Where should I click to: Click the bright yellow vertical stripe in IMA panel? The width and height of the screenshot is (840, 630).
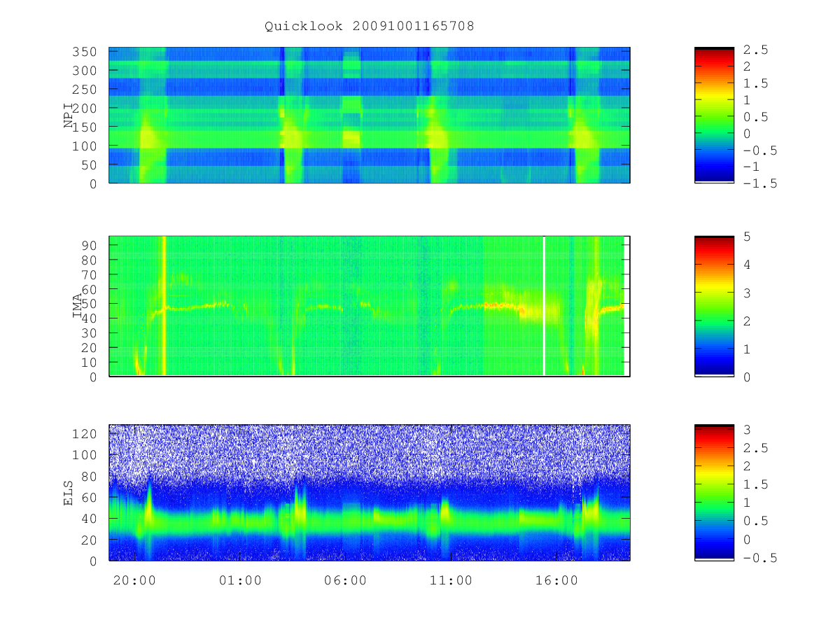[x=164, y=306]
